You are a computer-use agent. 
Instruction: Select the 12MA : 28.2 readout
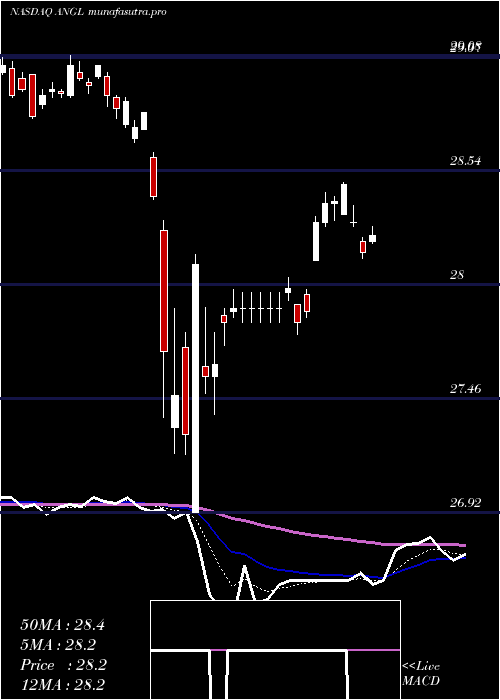pos(62,684)
